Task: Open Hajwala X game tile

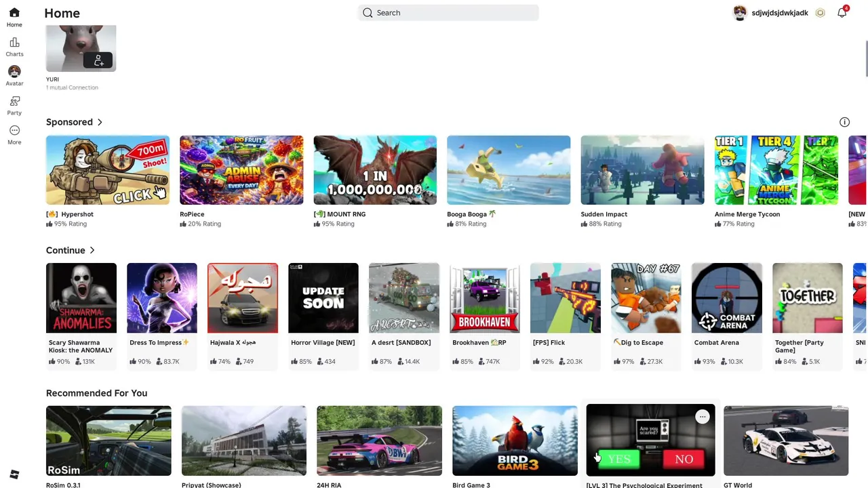Action: tap(243, 316)
